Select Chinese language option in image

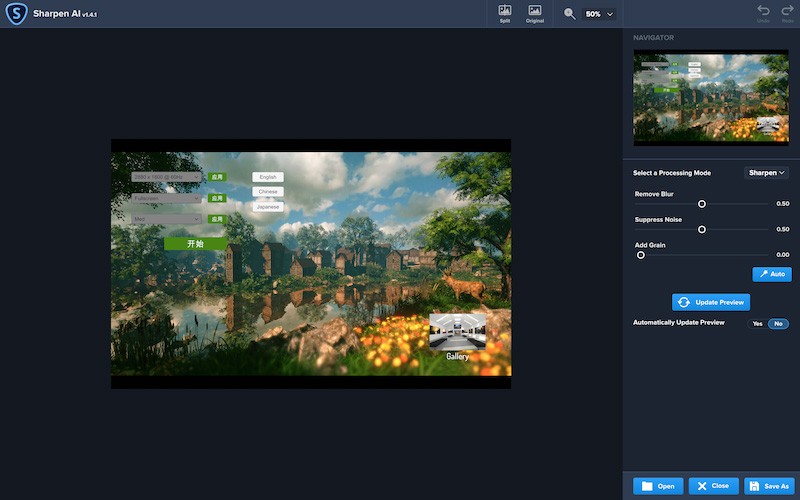[268, 192]
